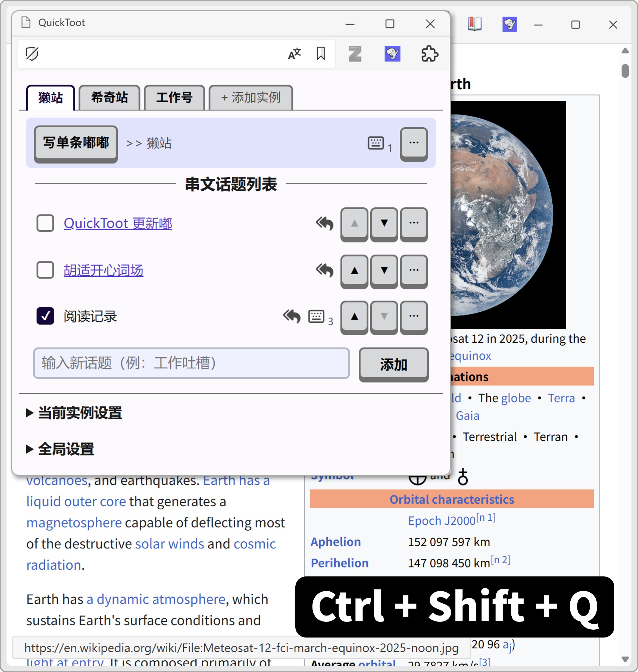This screenshot has width=638, height=672.
Task: Open the more-options menu beside 写单条嘟嘟
Action: click(414, 143)
